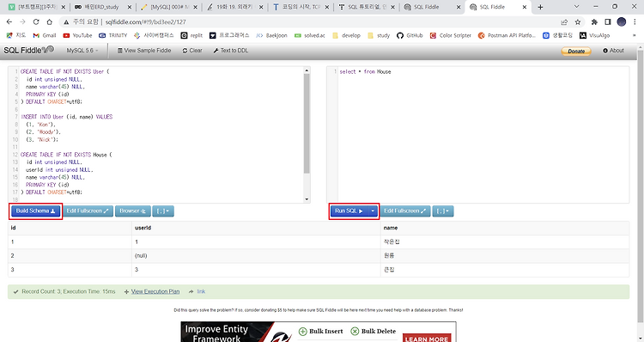644x342 pixels.
Task: Click the page vertical scrollbar
Action: [641, 185]
